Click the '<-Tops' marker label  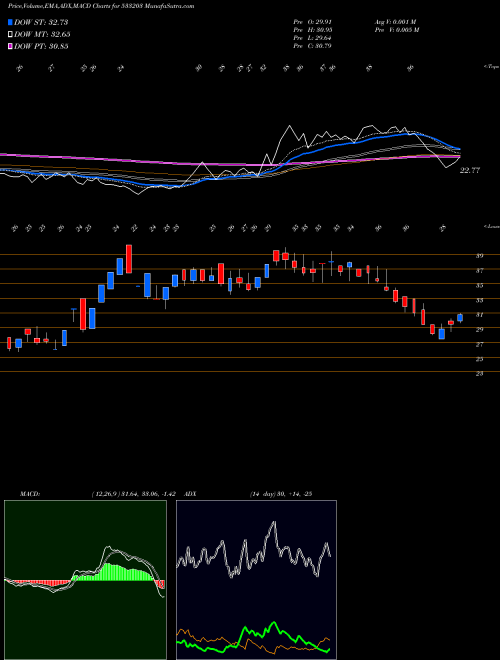491,67
